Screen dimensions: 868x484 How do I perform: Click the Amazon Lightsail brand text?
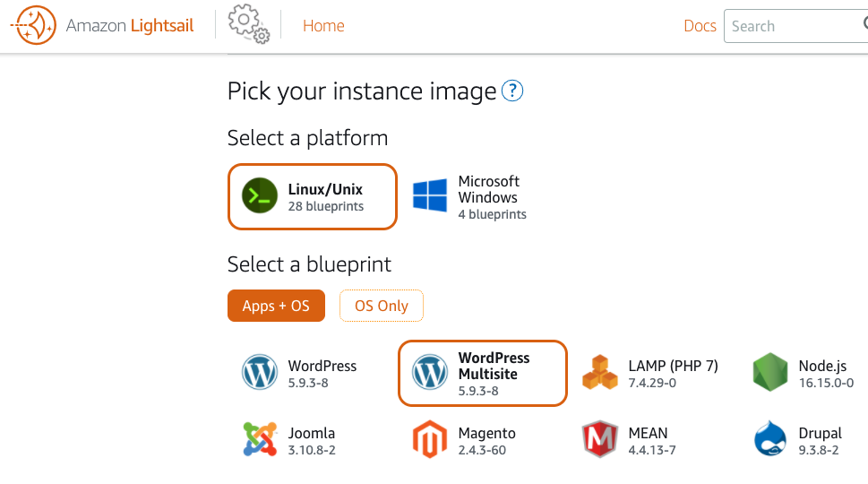coord(130,25)
